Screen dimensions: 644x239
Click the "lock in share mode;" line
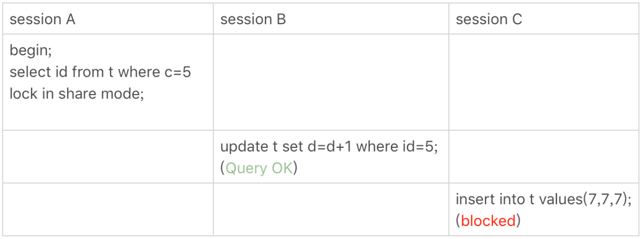click(x=77, y=94)
